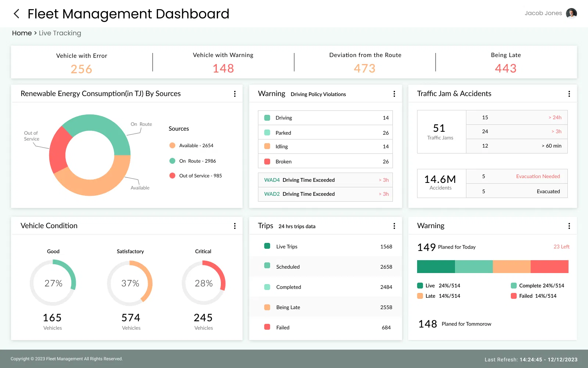This screenshot has height=368, width=588.
Task: Go to Home in the breadcrumb
Action: click(x=22, y=33)
